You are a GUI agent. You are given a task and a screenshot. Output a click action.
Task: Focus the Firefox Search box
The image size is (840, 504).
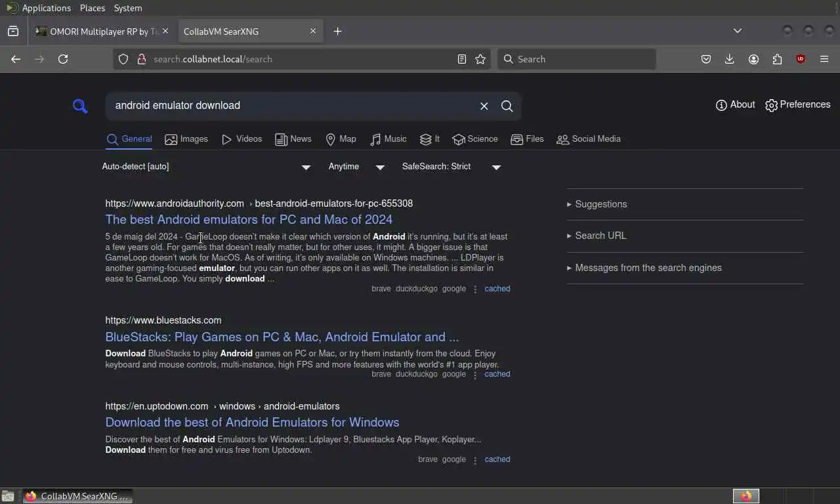click(x=577, y=59)
